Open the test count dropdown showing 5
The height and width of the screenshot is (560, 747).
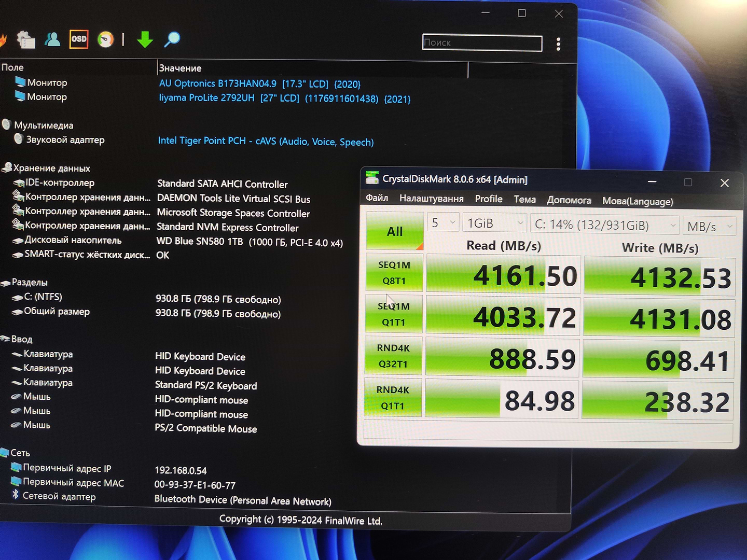click(x=443, y=223)
